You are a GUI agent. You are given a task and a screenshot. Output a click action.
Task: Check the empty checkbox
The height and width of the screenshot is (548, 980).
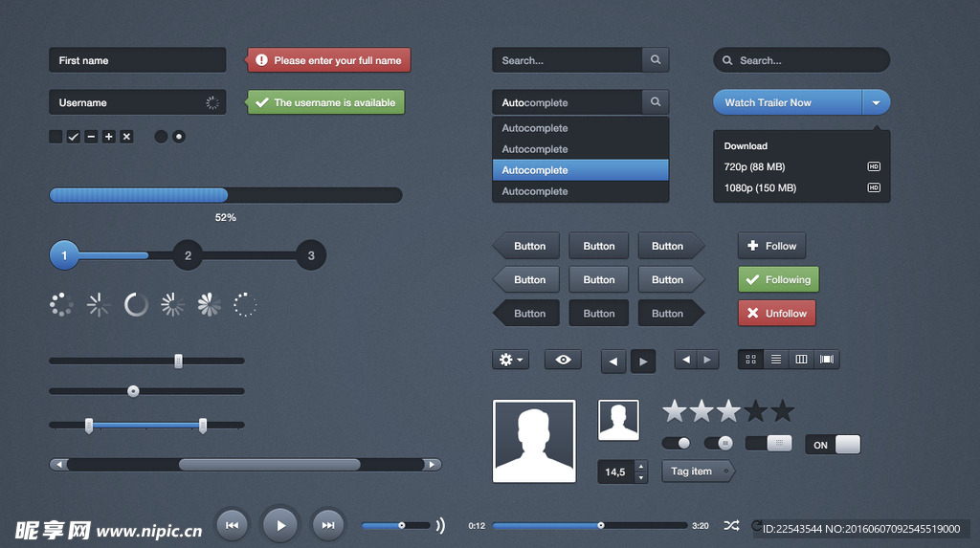(56, 136)
